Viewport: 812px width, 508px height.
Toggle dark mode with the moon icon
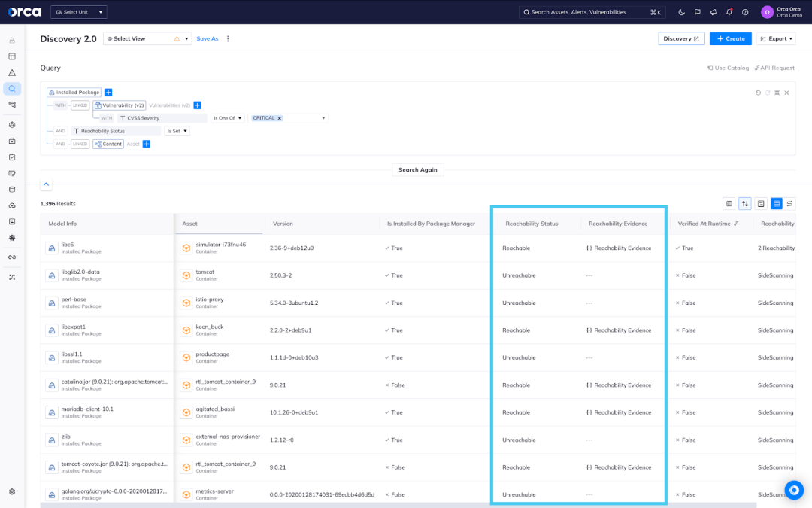click(x=681, y=12)
